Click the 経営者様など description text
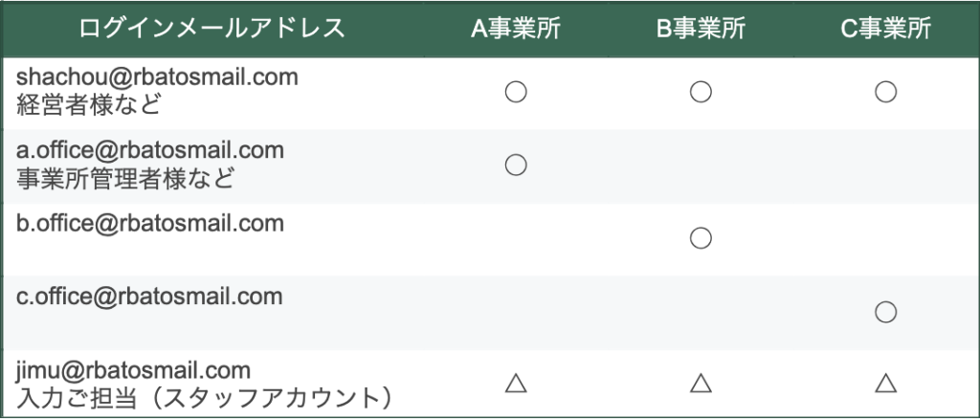Viewport: 980px width, 419px height. click(x=89, y=106)
